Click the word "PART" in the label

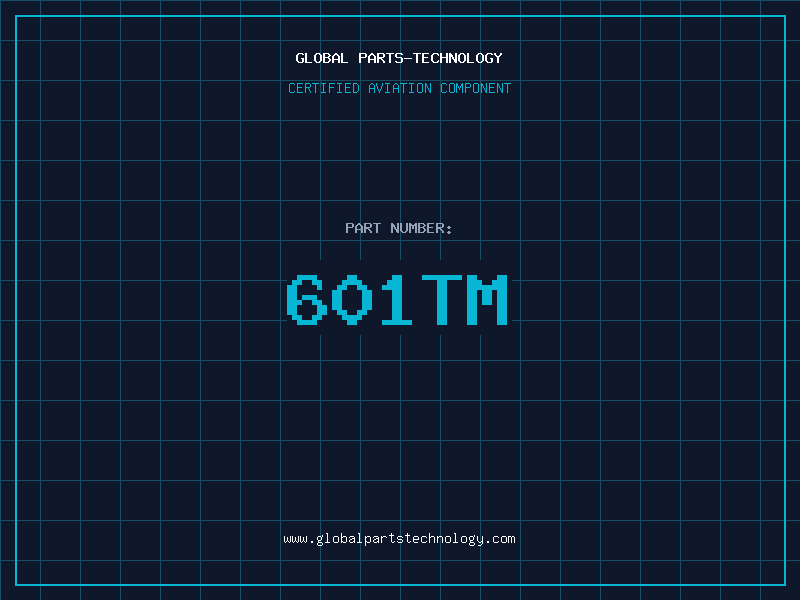363,228
